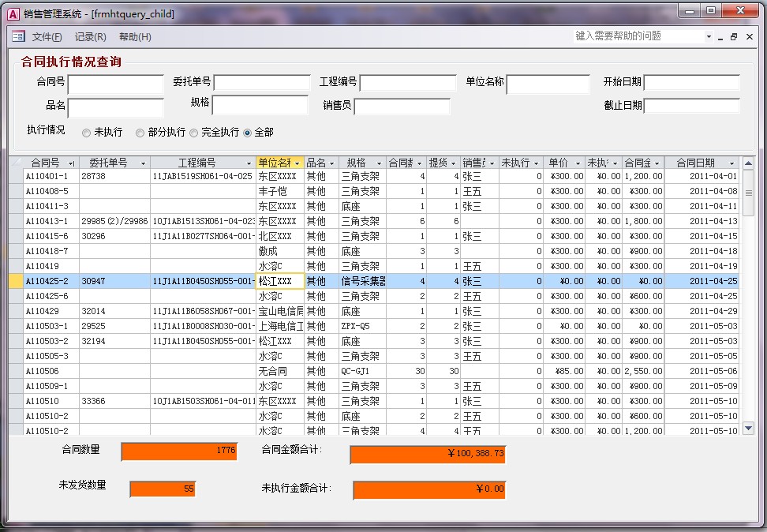Click cell 北区XXX in 单位名称 column
The width and height of the screenshot is (767, 532).
[x=280, y=236]
